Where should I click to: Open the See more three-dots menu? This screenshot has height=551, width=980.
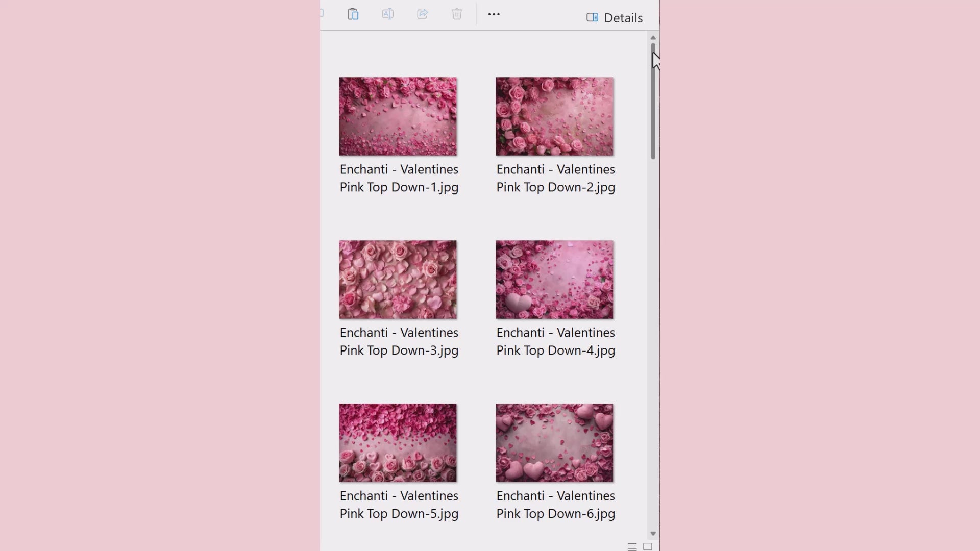click(494, 14)
